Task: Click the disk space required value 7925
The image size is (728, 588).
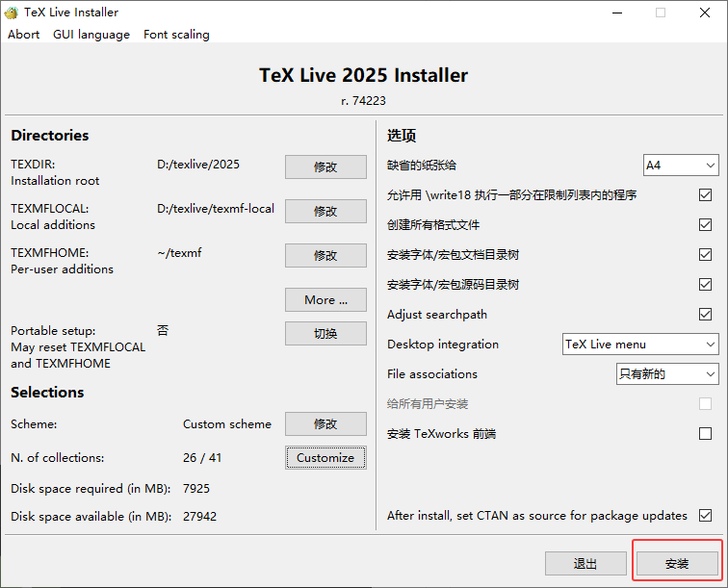Action: click(x=196, y=488)
